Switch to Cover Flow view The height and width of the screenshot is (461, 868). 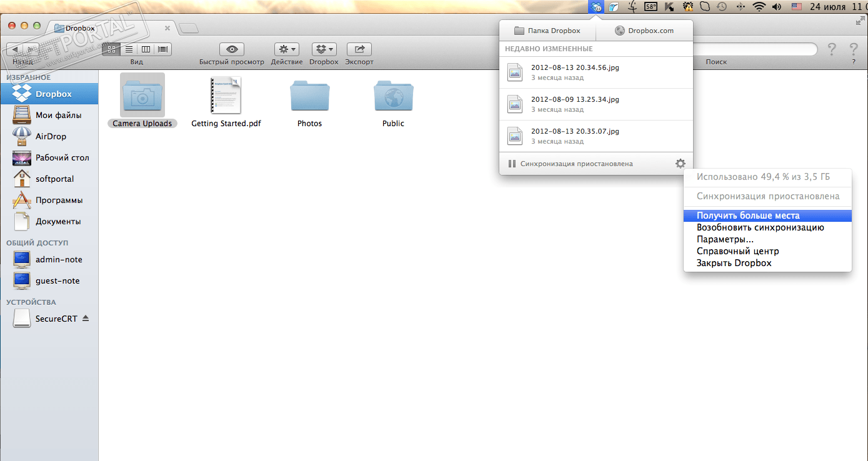[162, 49]
